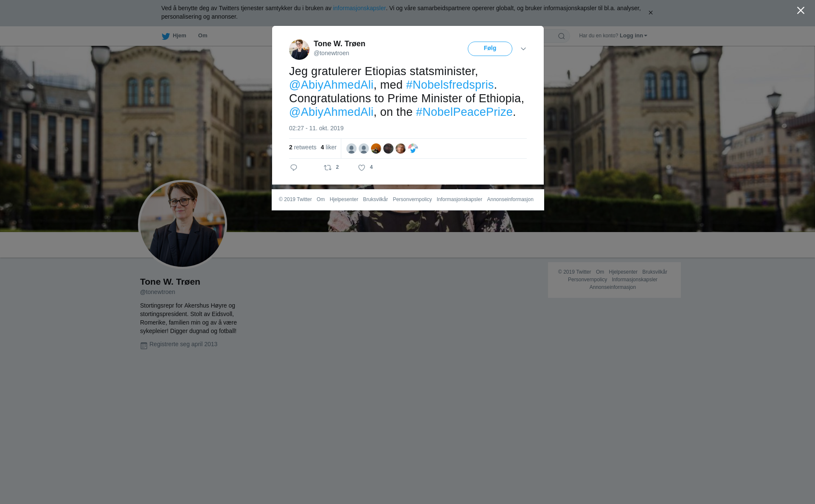
Task: View the 2 retweets list
Action: pyautogui.click(x=303, y=147)
